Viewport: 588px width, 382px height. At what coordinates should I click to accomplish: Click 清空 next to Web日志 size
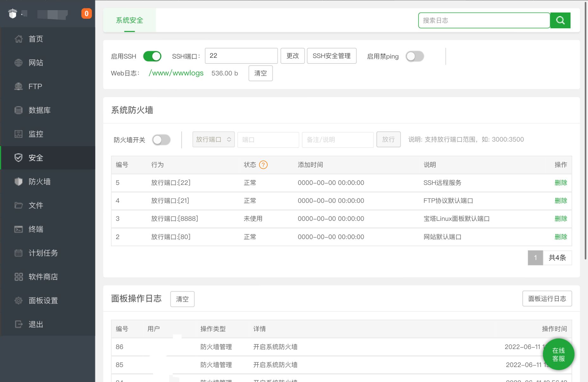point(260,73)
